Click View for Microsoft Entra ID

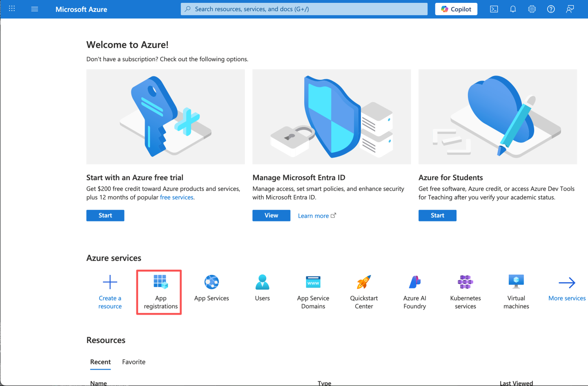271,215
